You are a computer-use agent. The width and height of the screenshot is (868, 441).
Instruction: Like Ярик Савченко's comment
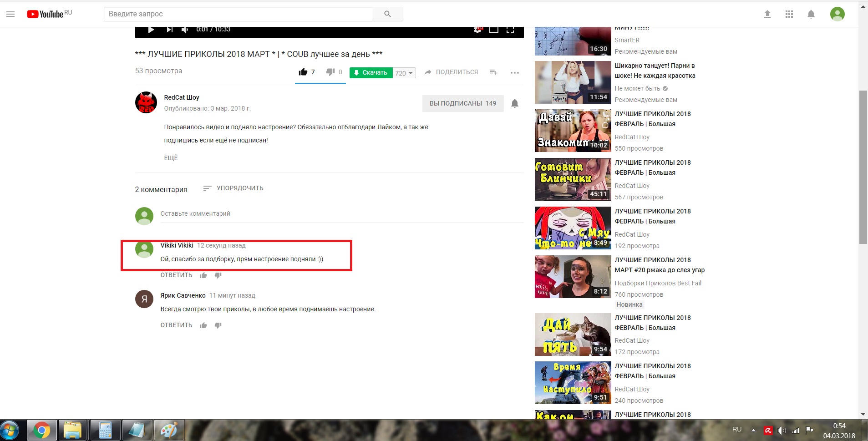click(x=203, y=325)
